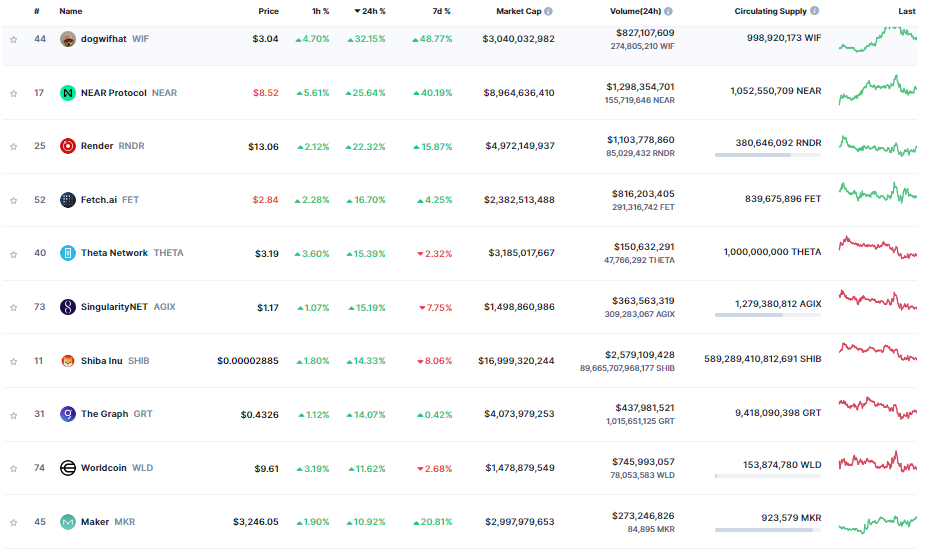Toggle SingularityNET watchlist star
The height and width of the screenshot is (556, 932).
[14, 308]
